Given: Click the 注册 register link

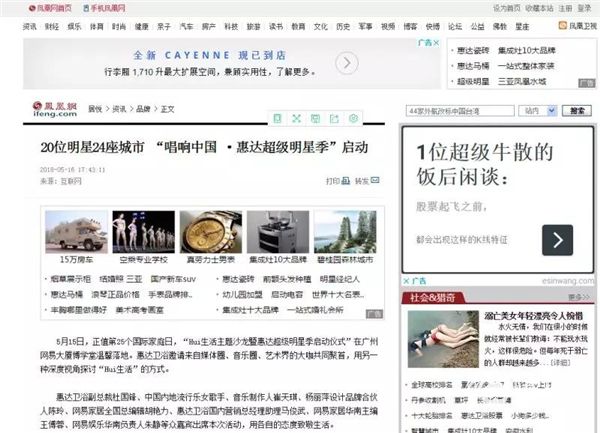Looking at the screenshot, I should click(565, 8).
